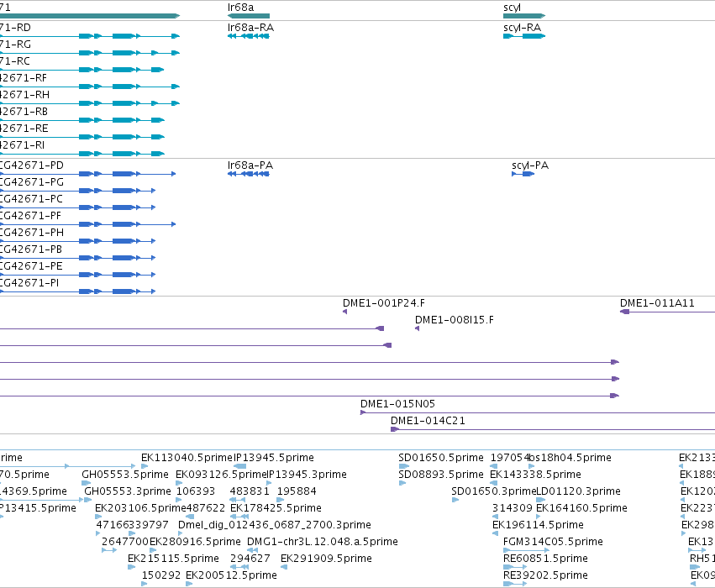The width and height of the screenshot is (715, 588).
Task: Select the Ir68a-RA transcript exon glyph
Action: tap(249, 36)
